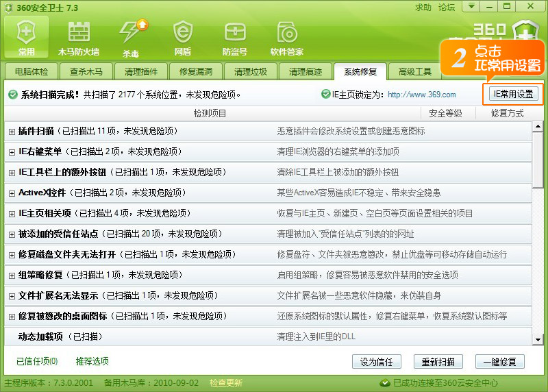Expand the IE右键菜单 row
The width and height of the screenshot is (548, 392).
point(12,151)
